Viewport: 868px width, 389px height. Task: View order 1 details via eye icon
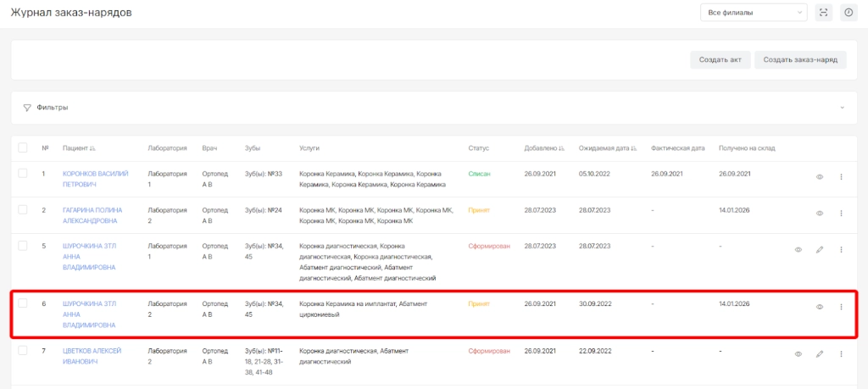coord(820,176)
